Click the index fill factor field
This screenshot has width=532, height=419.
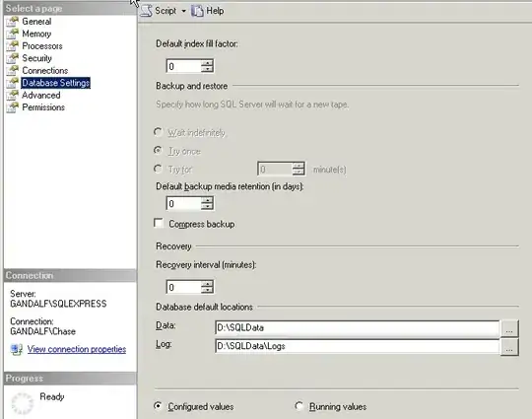tap(183, 66)
